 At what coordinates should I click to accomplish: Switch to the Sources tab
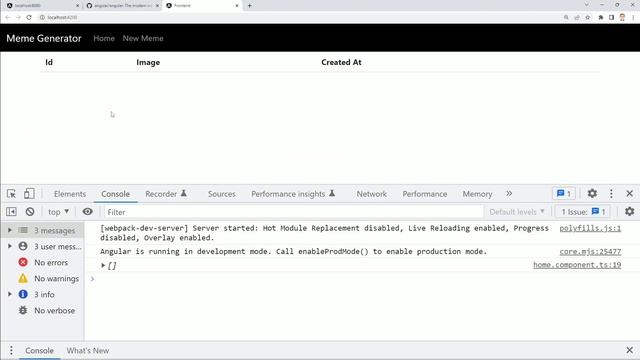pos(222,194)
